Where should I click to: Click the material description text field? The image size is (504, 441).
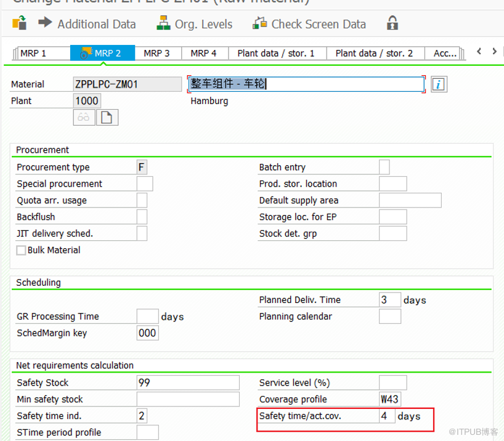tap(306, 84)
